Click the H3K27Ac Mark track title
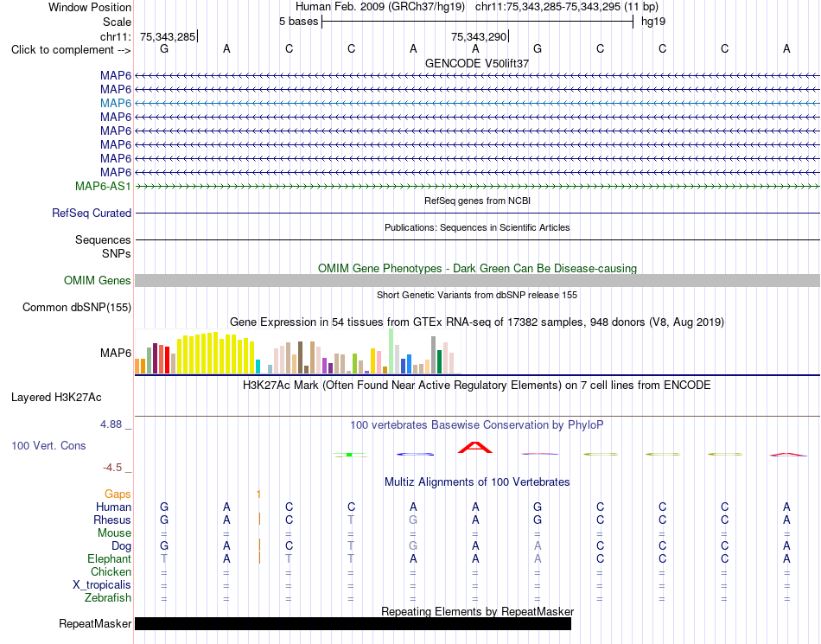The width and height of the screenshot is (821, 644). 477,386
